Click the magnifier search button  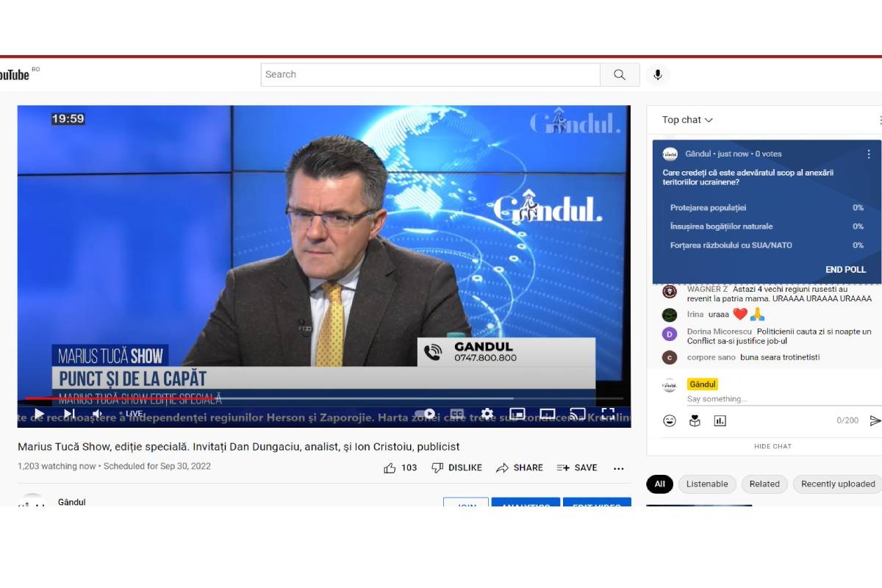(x=620, y=74)
